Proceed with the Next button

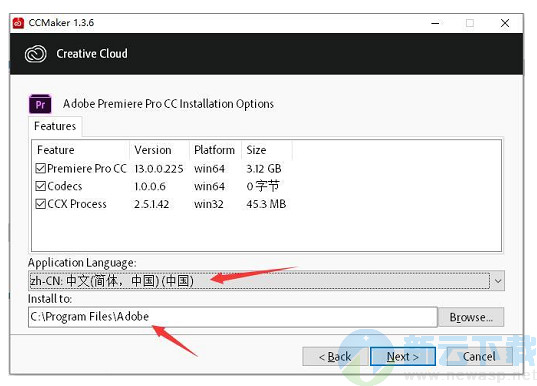(403, 357)
